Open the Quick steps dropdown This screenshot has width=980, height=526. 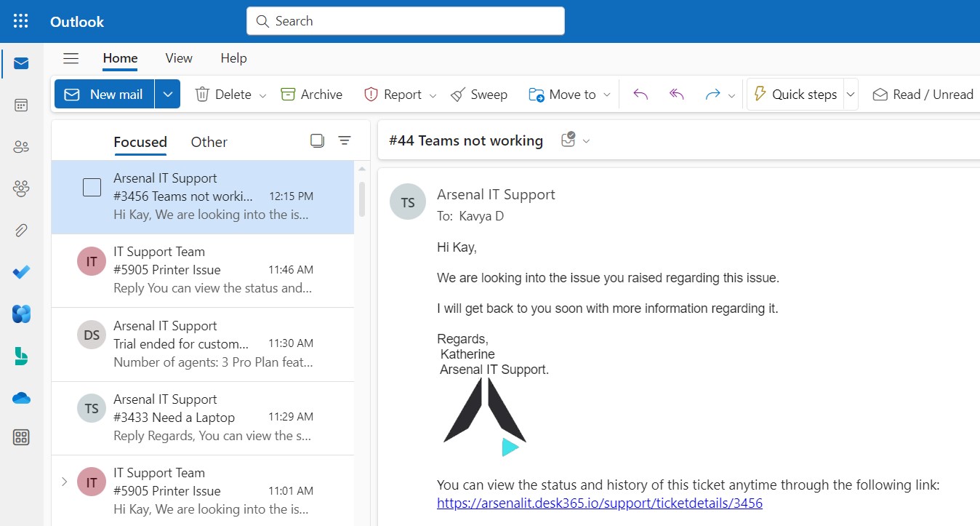(851, 94)
